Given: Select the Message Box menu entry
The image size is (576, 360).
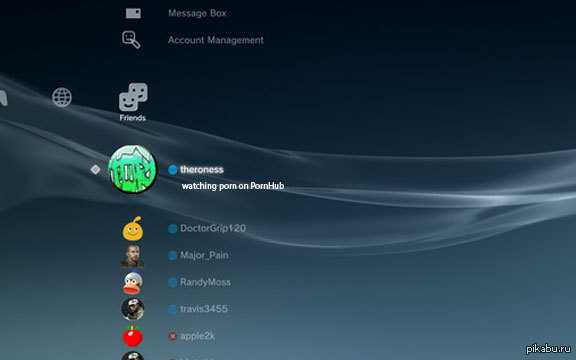Looking at the screenshot, I should pos(197,13).
